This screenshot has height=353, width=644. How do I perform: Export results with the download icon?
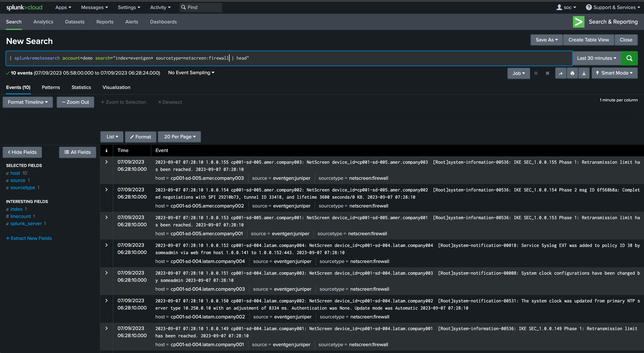584,73
